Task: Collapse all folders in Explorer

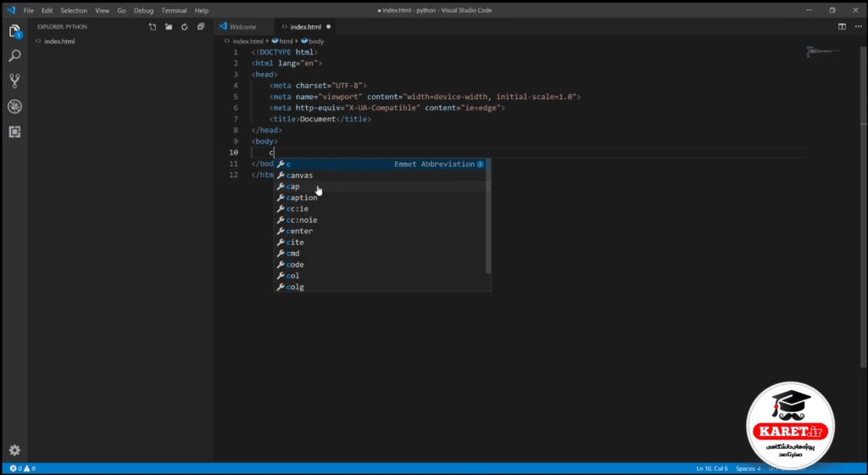Action: (x=201, y=26)
